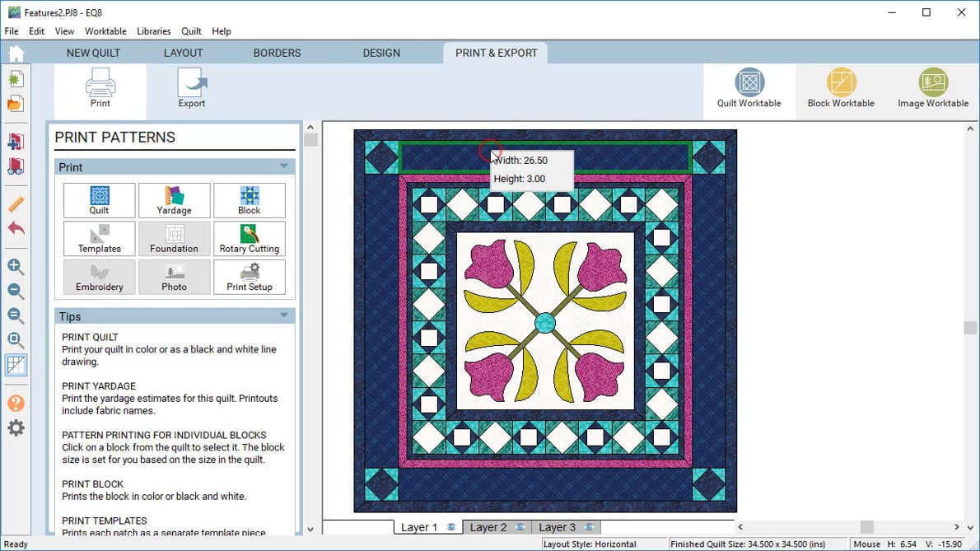
Task: Open the Quilt menu
Action: pos(191,31)
